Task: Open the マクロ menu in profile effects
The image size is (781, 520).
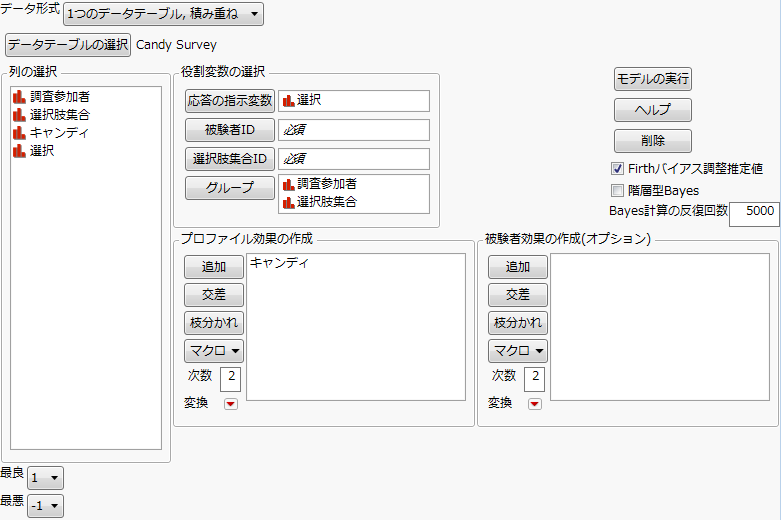Action: [x=214, y=351]
